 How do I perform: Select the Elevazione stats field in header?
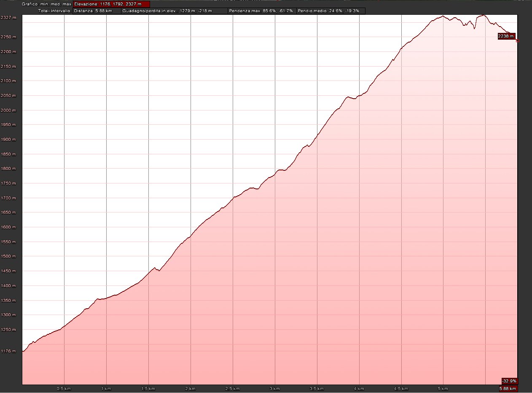pyautogui.click(x=111, y=4)
